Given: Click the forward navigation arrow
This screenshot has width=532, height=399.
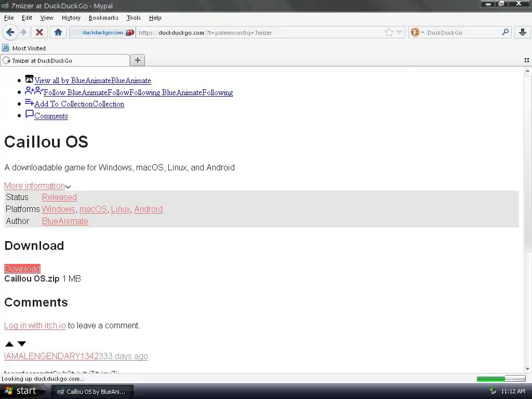Looking at the screenshot, I should coord(23,32).
